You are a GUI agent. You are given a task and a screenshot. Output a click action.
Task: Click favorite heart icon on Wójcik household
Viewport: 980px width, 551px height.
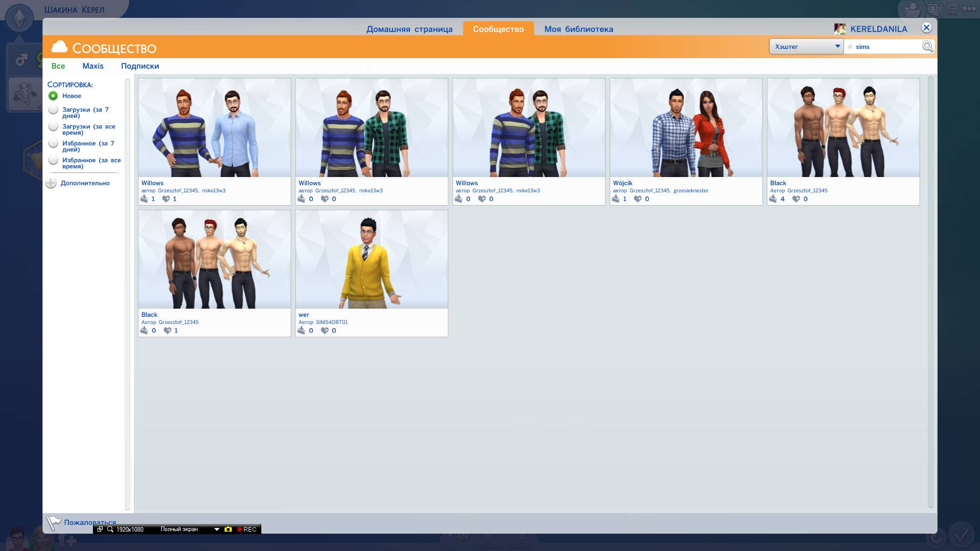(638, 198)
